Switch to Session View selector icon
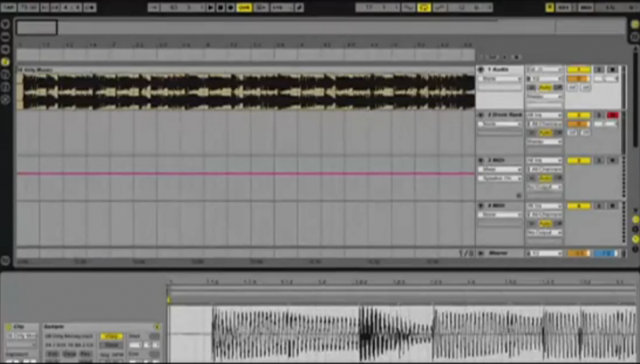 (x=634, y=37)
